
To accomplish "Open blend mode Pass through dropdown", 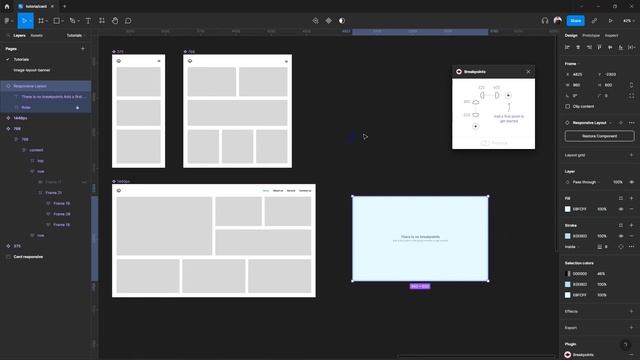I will coord(586,182).
